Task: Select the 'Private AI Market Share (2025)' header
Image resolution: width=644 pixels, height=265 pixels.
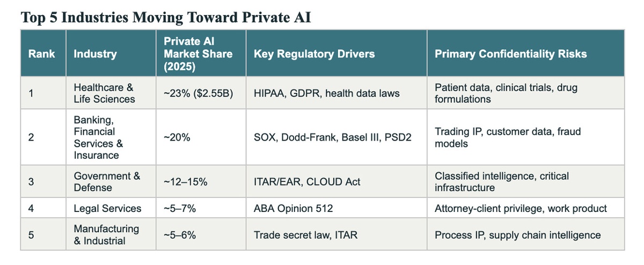Action: coord(198,54)
